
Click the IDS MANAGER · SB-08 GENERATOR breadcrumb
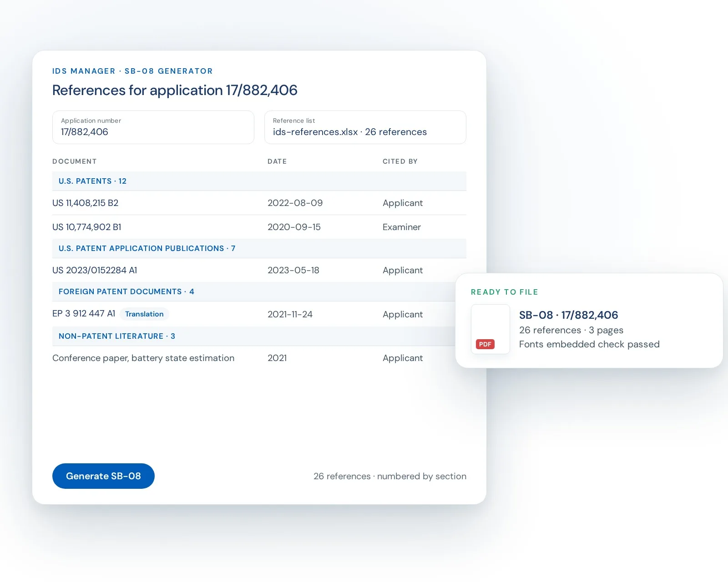coord(132,71)
